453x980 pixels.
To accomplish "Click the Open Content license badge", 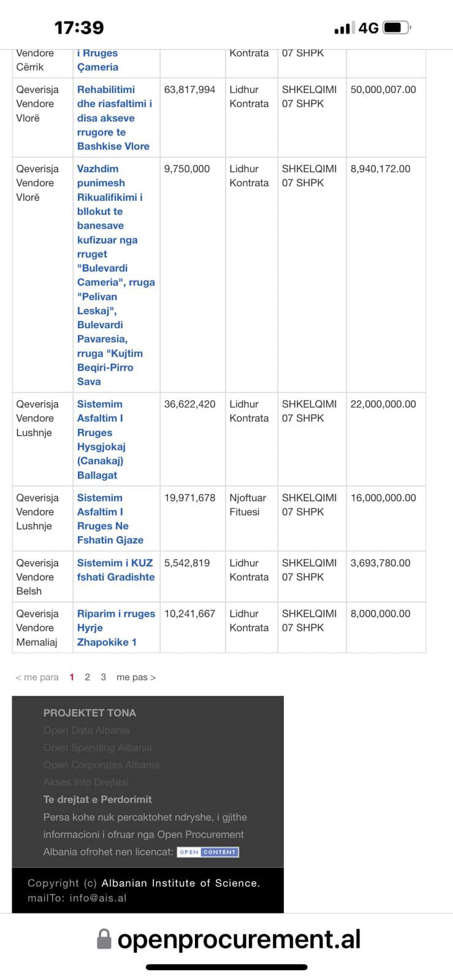I will click(208, 852).
